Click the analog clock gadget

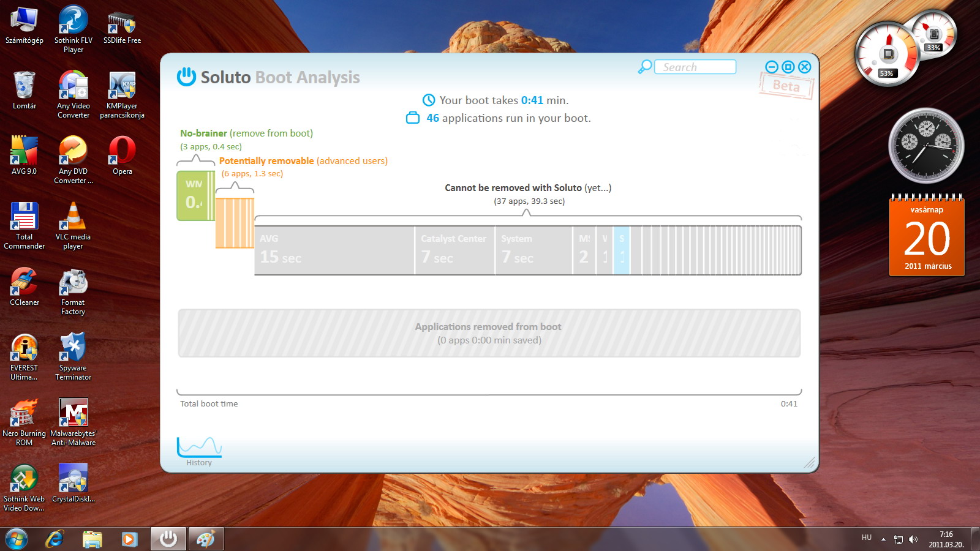click(x=926, y=146)
